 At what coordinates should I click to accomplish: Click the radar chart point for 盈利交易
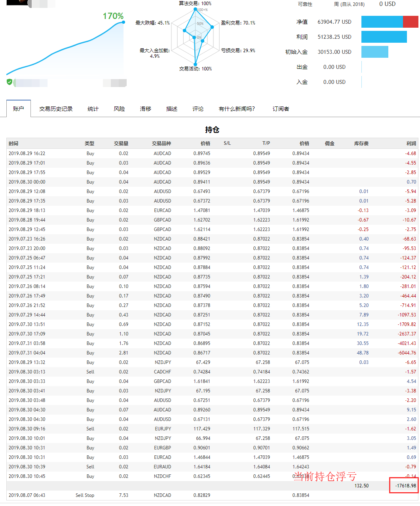[212, 27]
